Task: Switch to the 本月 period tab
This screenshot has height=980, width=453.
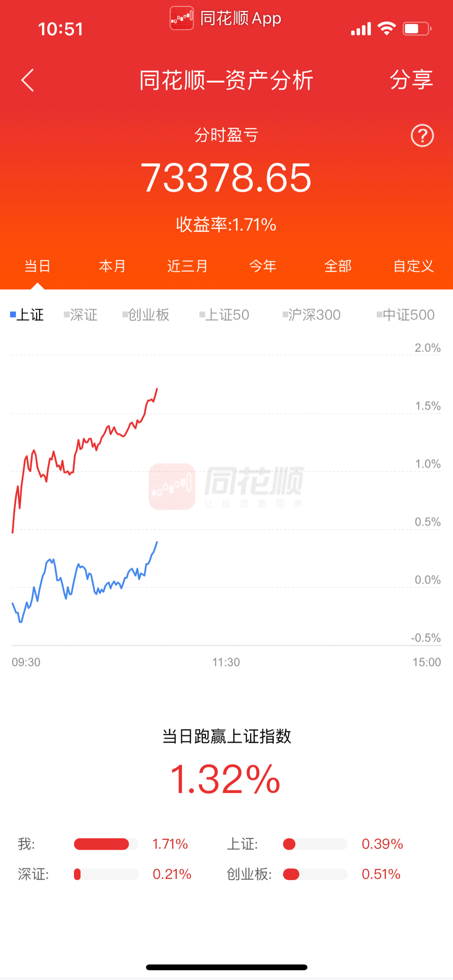Action: pyautogui.click(x=112, y=266)
